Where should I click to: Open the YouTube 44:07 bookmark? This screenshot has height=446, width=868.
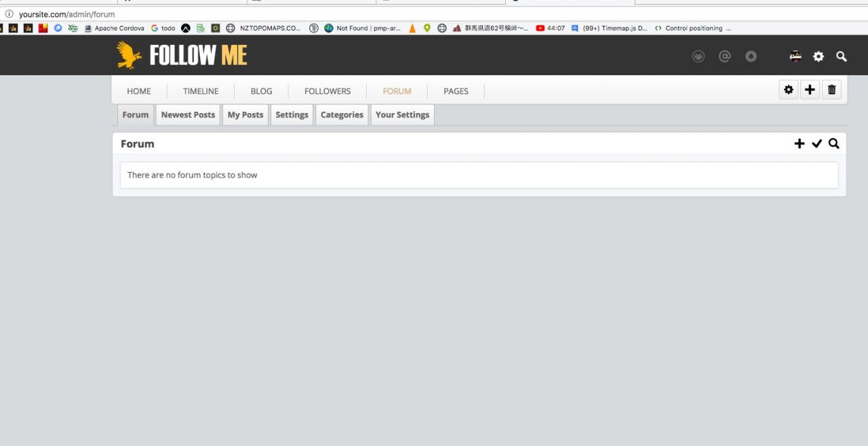click(550, 28)
